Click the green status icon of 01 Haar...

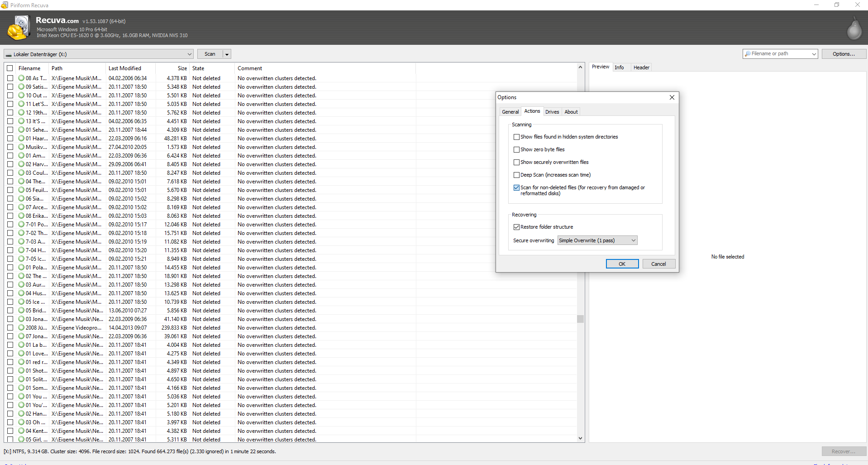click(21, 139)
